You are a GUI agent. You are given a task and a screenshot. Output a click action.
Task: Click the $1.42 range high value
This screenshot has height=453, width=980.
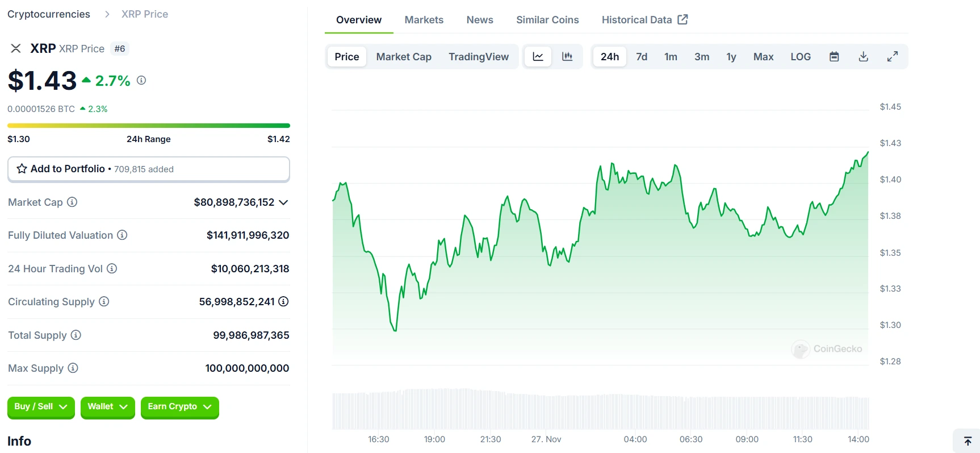[279, 139]
